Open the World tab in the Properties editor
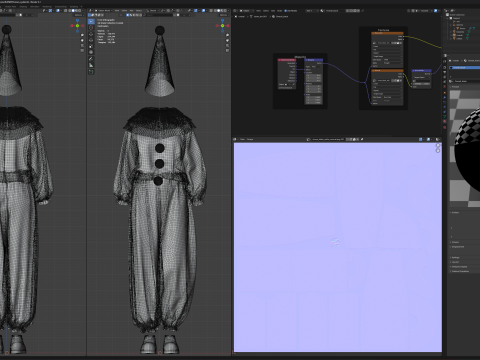The image size is (480, 360). click(445, 87)
